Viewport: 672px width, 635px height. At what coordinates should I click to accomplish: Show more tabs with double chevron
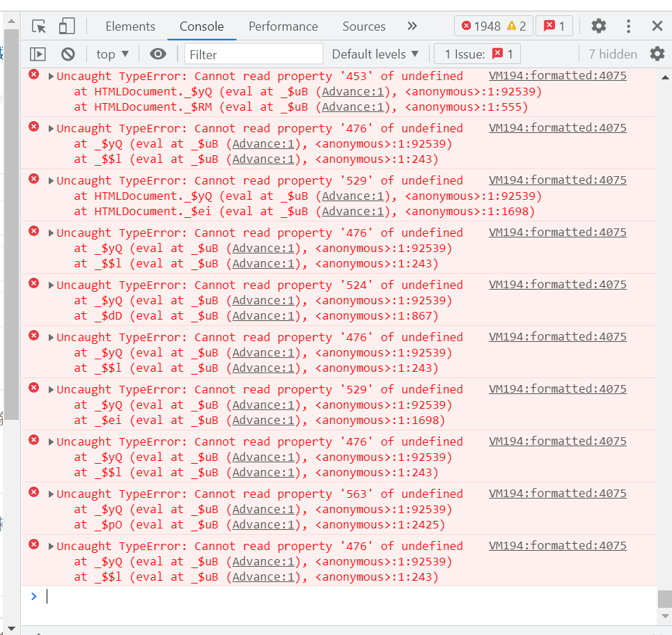tap(412, 26)
